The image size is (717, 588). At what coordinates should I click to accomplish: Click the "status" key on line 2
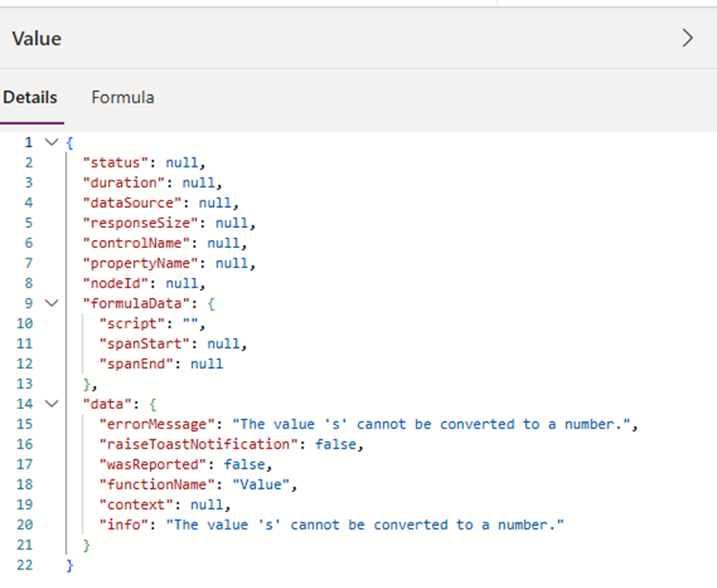click(x=115, y=163)
